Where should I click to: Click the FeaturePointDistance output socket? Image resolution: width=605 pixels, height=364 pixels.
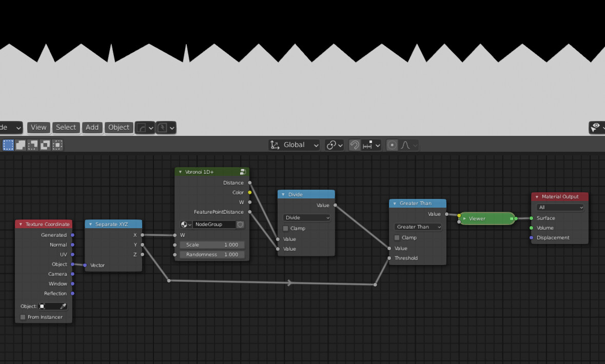(x=249, y=212)
